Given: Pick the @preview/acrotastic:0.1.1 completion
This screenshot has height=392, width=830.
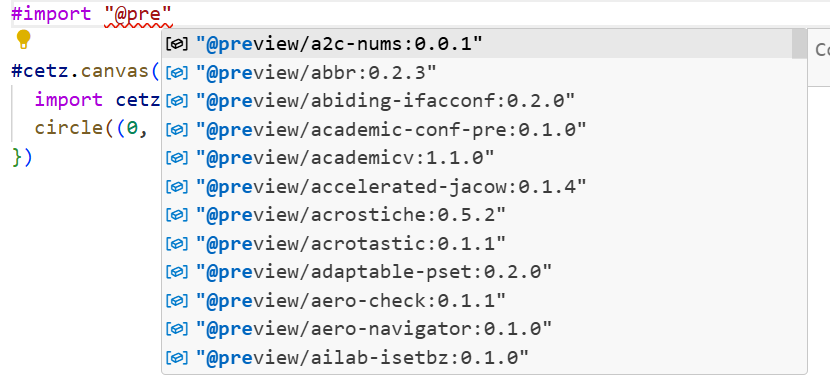Looking at the screenshot, I should [477, 244].
